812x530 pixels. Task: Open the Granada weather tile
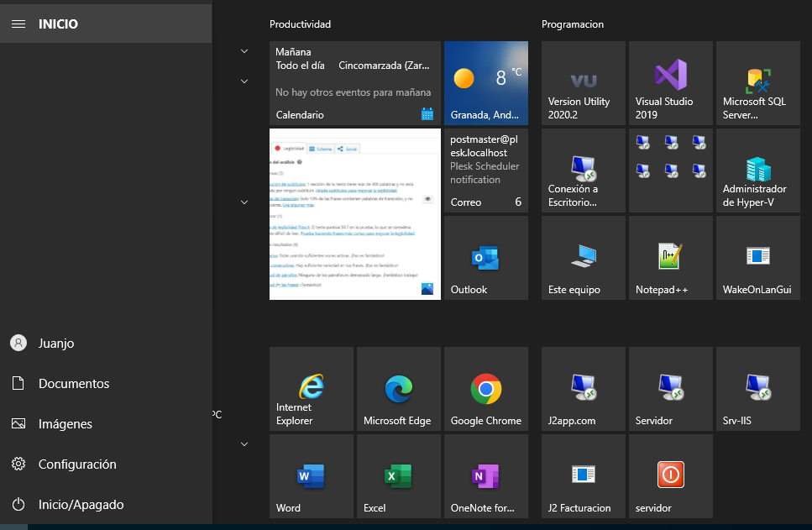(x=485, y=83)
